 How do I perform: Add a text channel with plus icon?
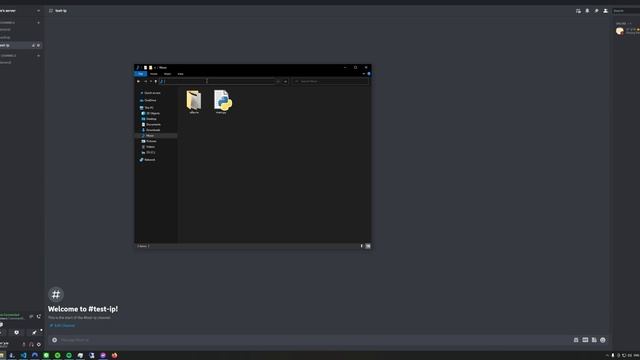[x=38, y=23]
